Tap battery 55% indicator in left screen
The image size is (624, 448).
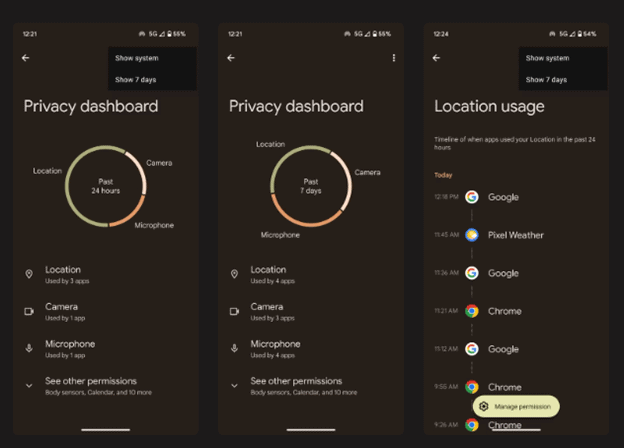point(176,34)
